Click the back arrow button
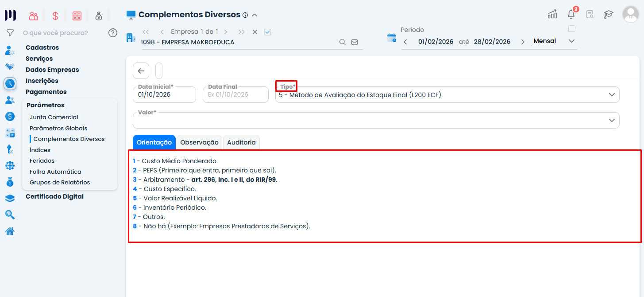 pyautogui.click(x=141, y=70)
